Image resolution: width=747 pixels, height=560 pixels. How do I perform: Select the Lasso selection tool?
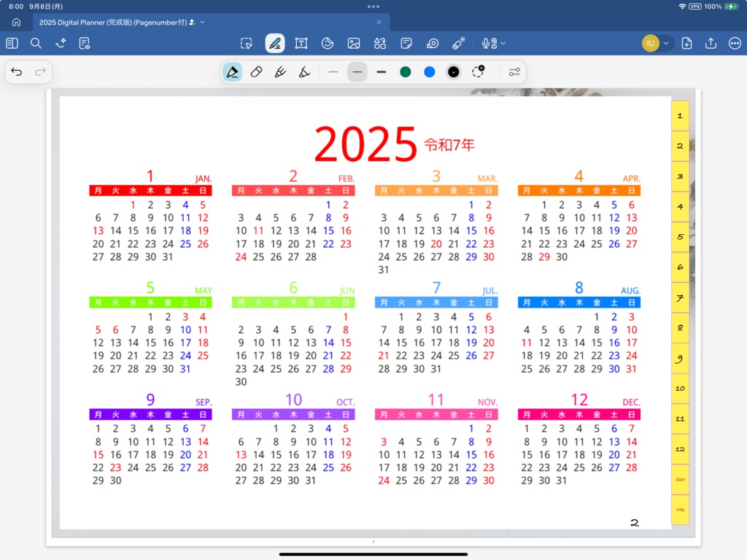(246, 43)
